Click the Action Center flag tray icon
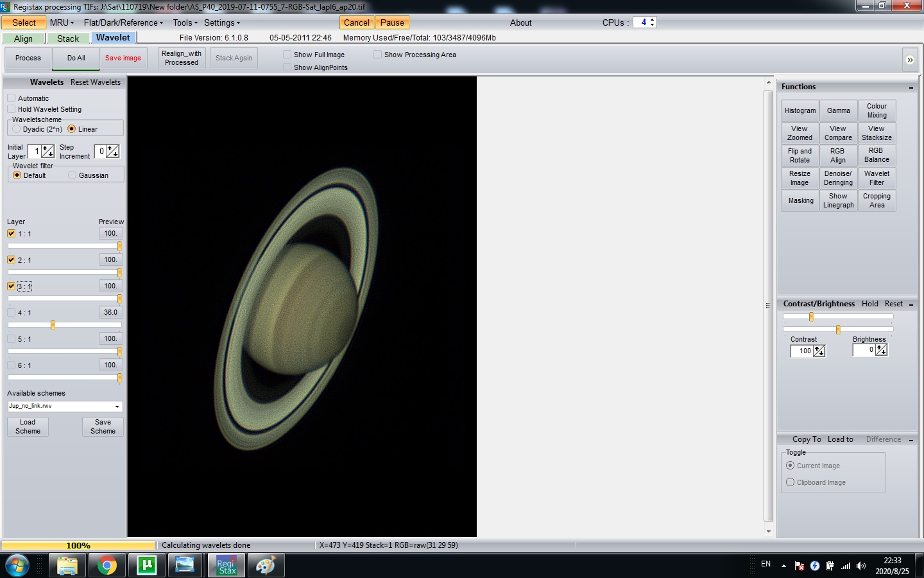924x578 pixels. coord(800,566)
